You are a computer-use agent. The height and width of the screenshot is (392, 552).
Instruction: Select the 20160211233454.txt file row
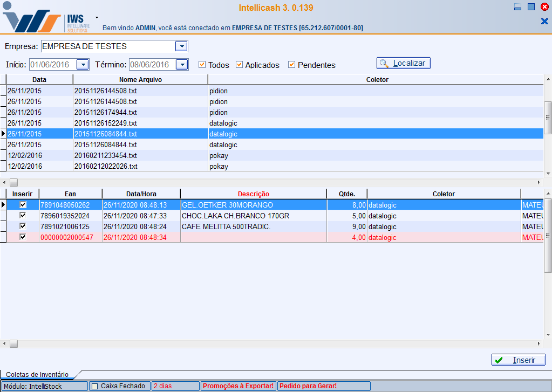106,155
